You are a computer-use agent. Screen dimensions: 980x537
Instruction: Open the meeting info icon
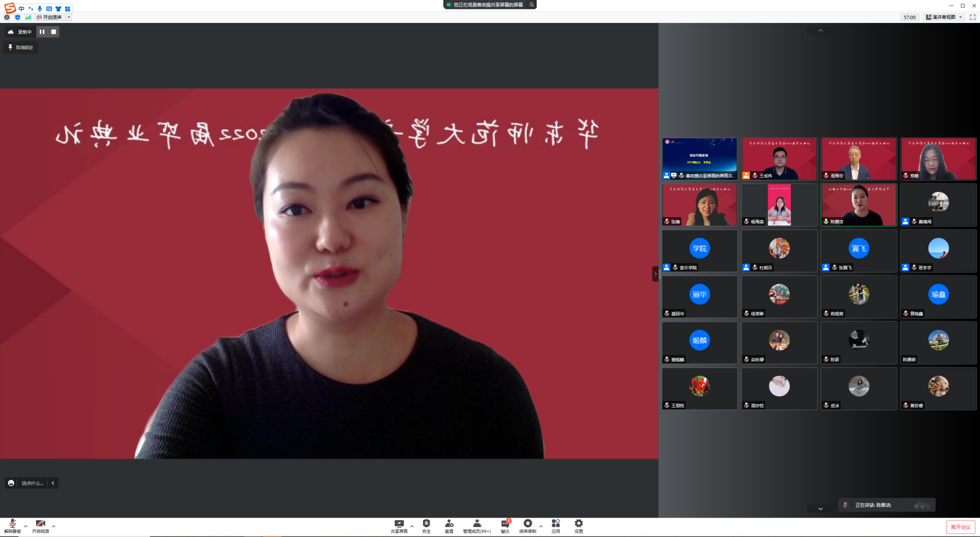click(7, 17)
